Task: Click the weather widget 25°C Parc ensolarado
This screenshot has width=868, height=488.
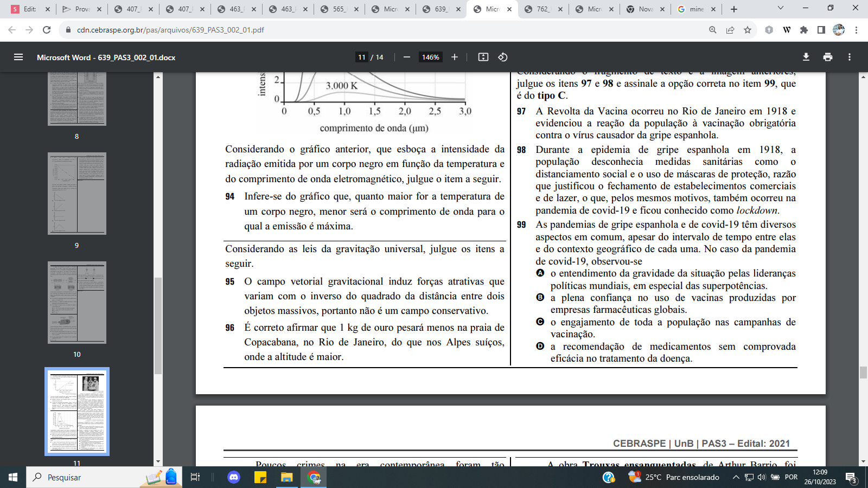Action: (674, 477)
